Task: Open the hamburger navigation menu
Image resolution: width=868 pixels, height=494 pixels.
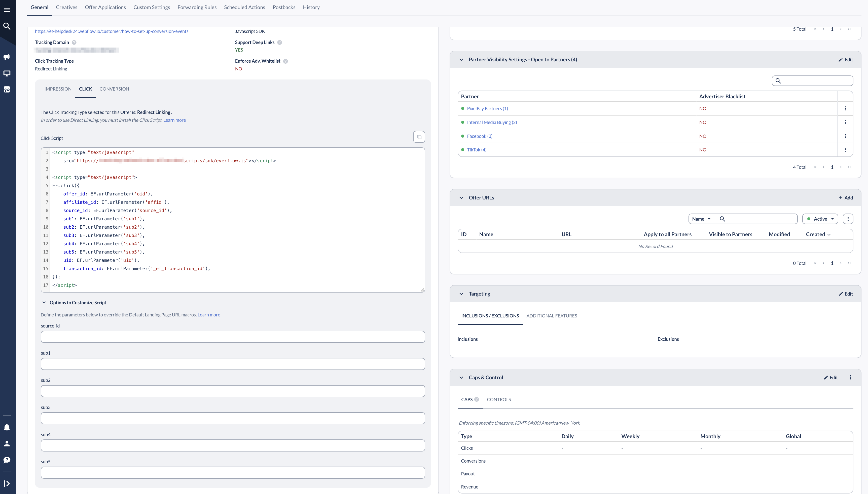Action: [7, 10]
